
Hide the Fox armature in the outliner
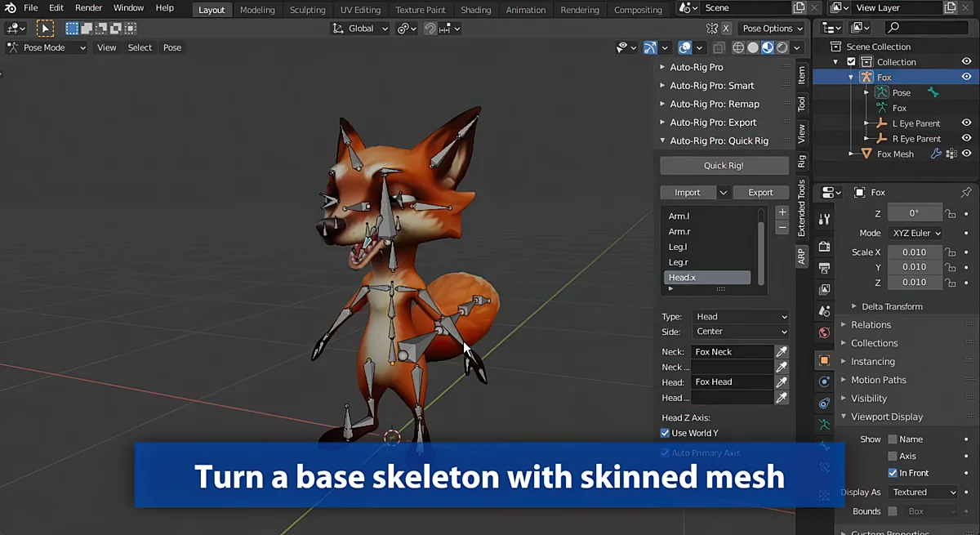tap(966, 77)
